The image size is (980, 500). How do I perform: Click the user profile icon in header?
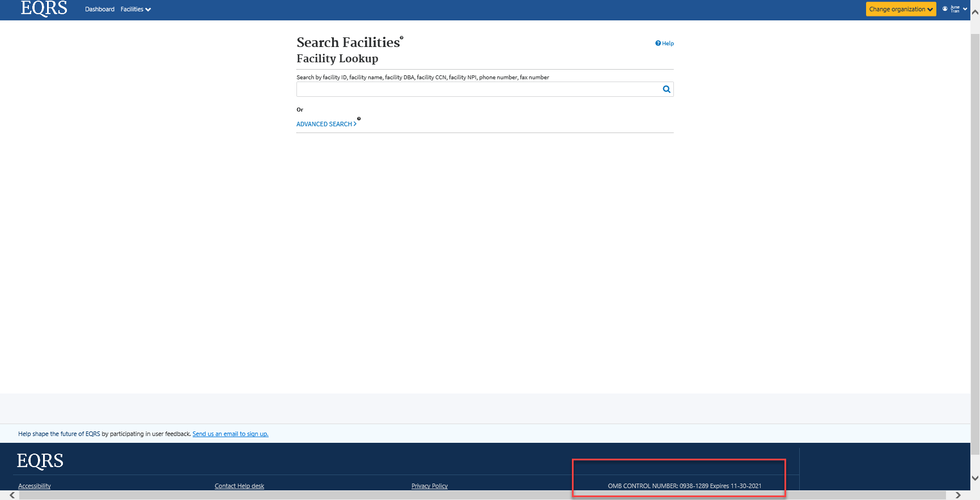point(945,9)
